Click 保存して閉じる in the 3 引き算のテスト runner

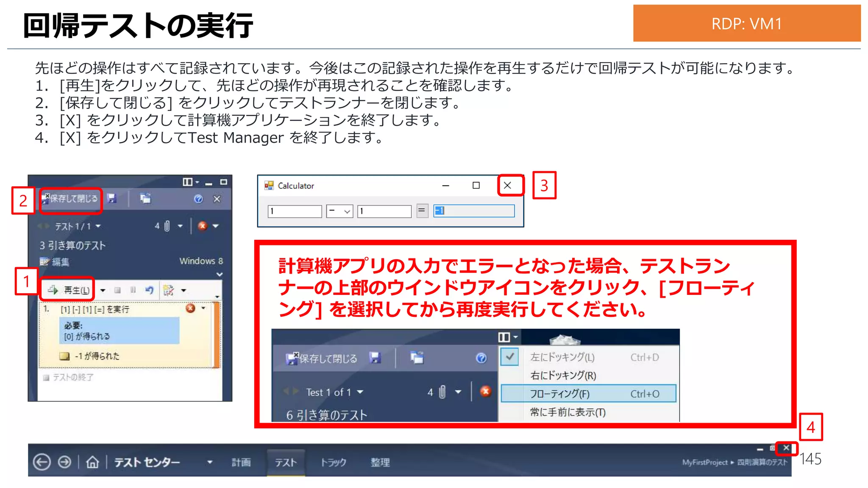click(x=70, y=199)
